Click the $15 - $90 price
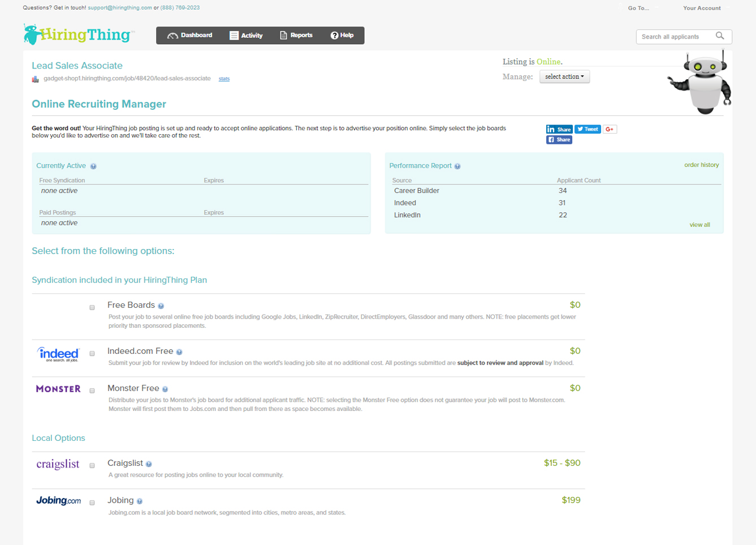The width and height of the screenshot is (756, 545). pyautogui.click(x=562, y=463)
